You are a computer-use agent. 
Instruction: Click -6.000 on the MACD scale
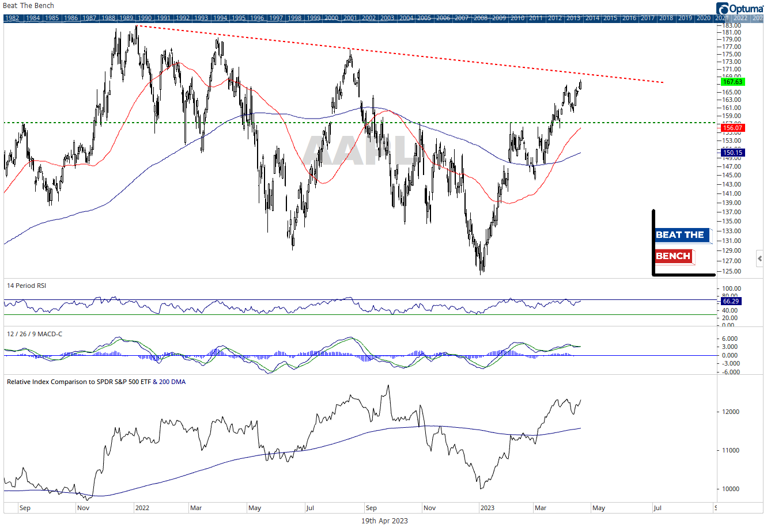coord(731,372)
